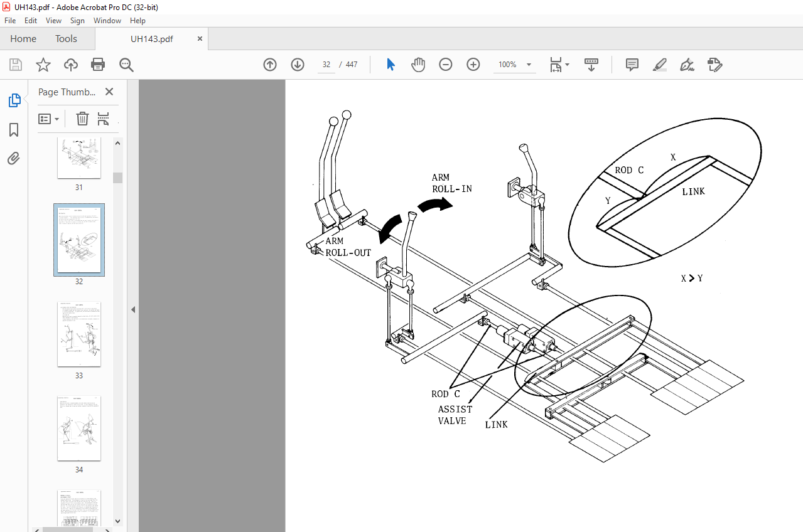The width and height of the screenshot is (803, 532).
Task: Activate the Hand pan tool
Action: pyautogui.click(x=418, y=65)
